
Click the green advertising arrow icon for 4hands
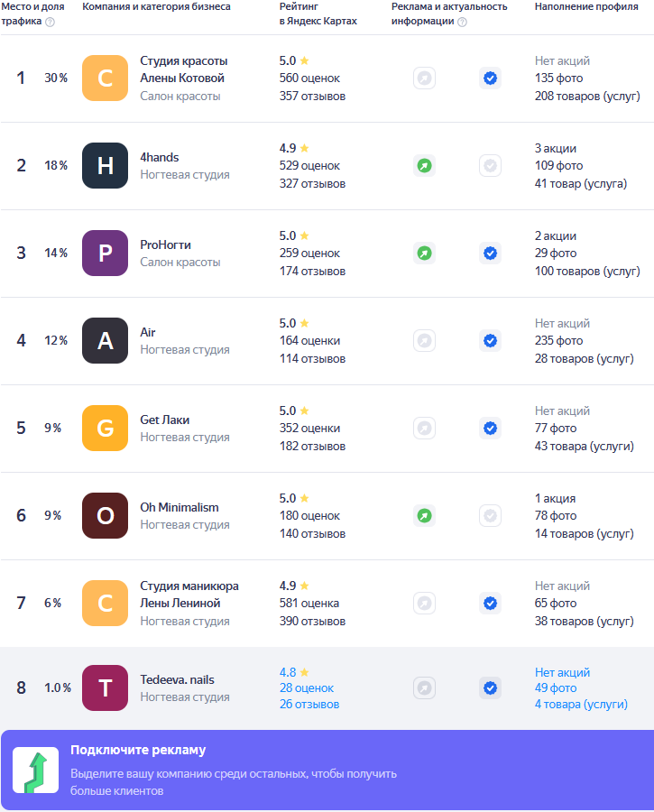(424, 166)
